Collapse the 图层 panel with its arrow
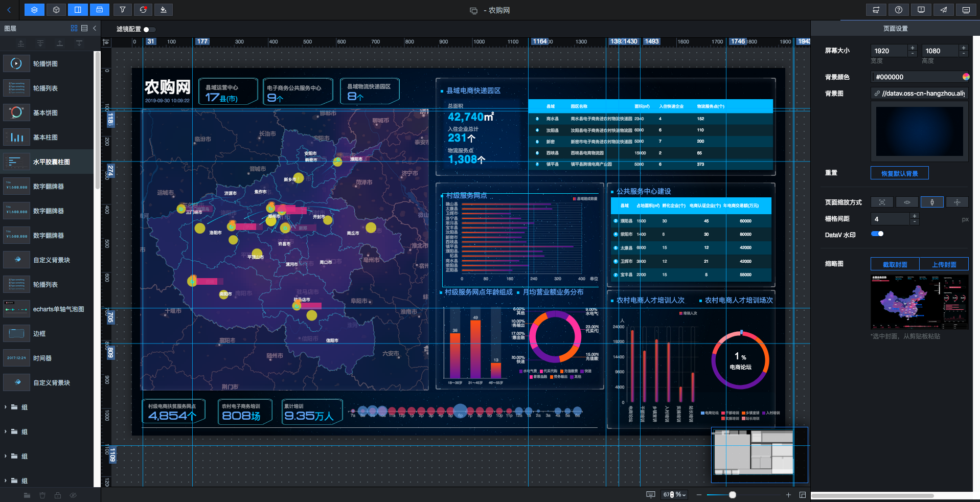This screenshot has width=980, height=502. click(95, 29)
